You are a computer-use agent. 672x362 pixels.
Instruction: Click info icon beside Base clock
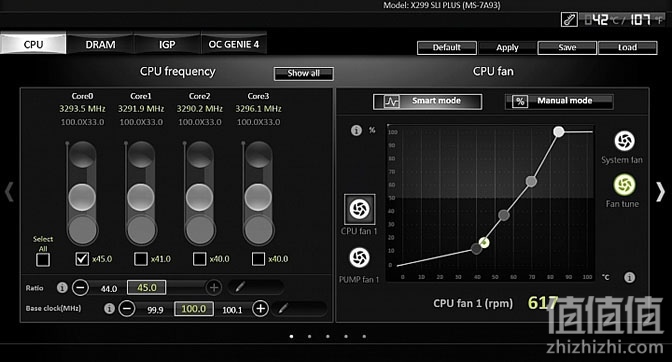pos(110,308)
